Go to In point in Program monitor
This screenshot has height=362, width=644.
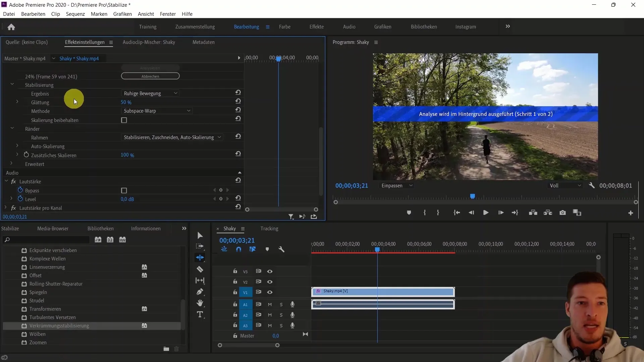[457, 213]
